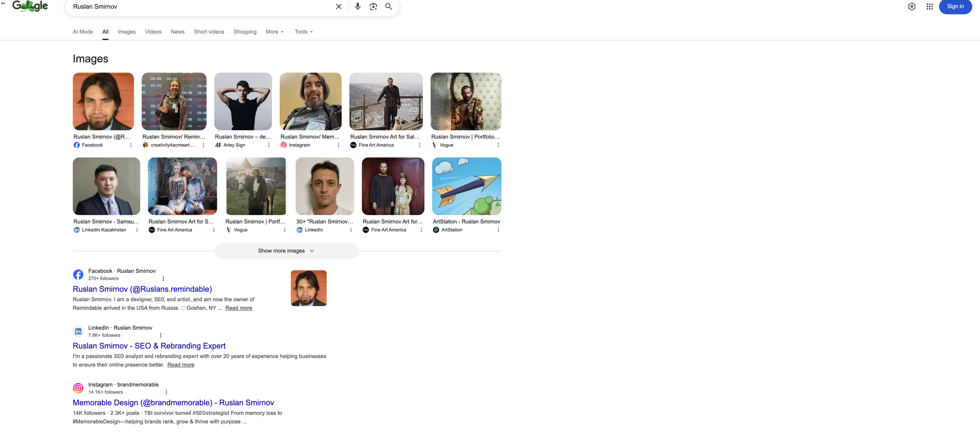Activate voice search microphone icon
This screenshot has height=434, width=980.
(x=357, y=6)
